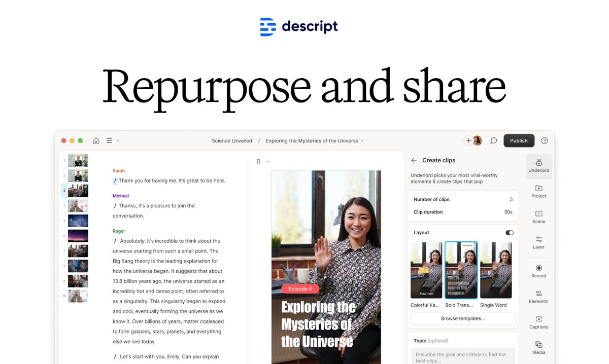The height and width of the screenshot is (364, 609).
Task: Select scene thumbnail 5
Action: [x=78, y=221]
